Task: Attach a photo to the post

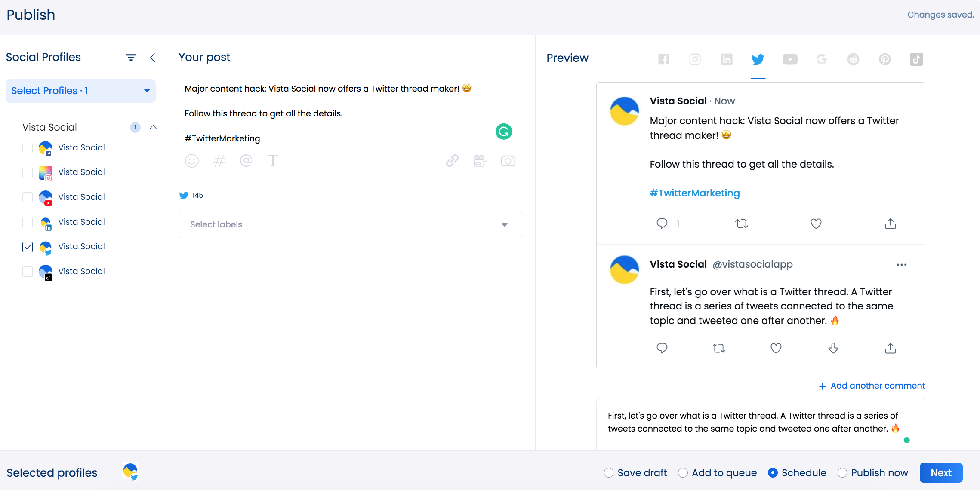Action: click(508, 161)
